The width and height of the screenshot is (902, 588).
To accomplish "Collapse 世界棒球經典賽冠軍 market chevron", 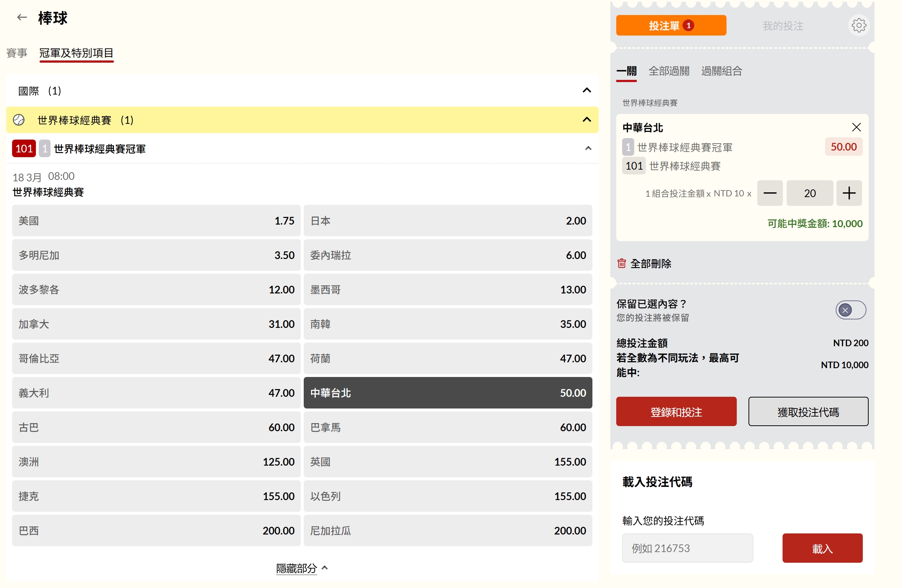I will [x=588, y=148].
